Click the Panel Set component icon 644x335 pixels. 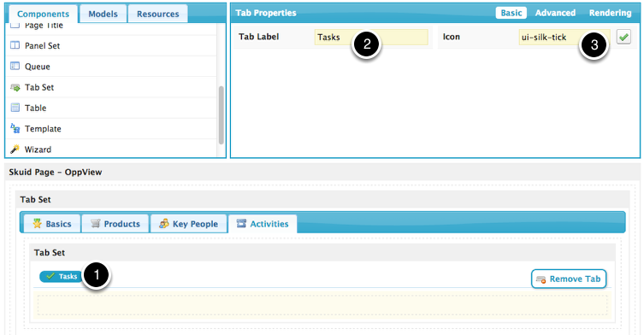point(15,45)
